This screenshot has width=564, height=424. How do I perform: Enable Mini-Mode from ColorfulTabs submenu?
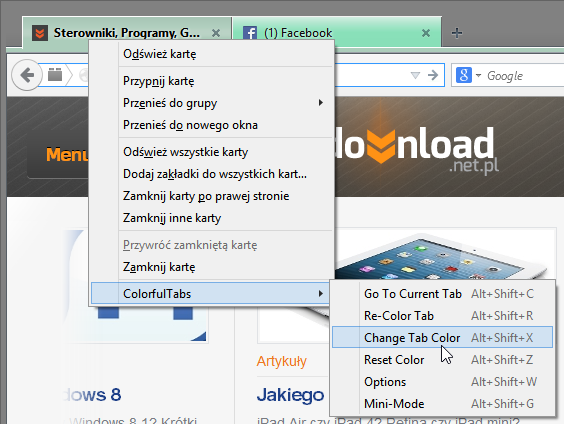(x=442, y=404)
